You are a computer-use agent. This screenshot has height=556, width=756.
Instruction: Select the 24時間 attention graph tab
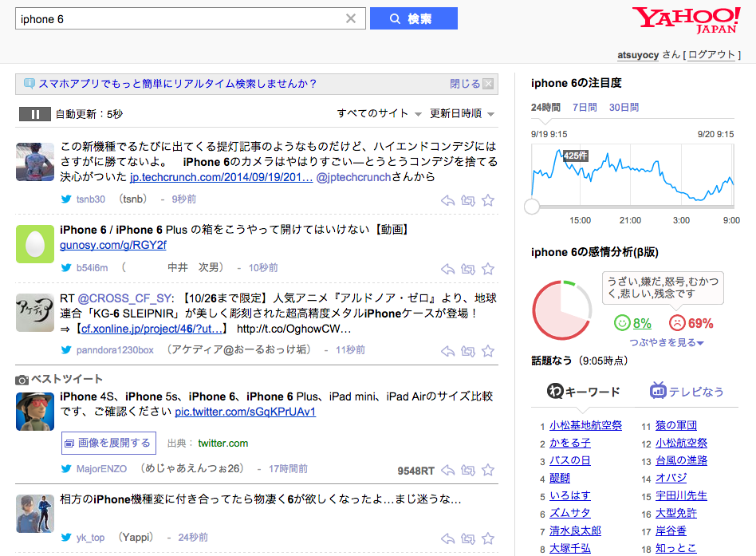(545, 108)
